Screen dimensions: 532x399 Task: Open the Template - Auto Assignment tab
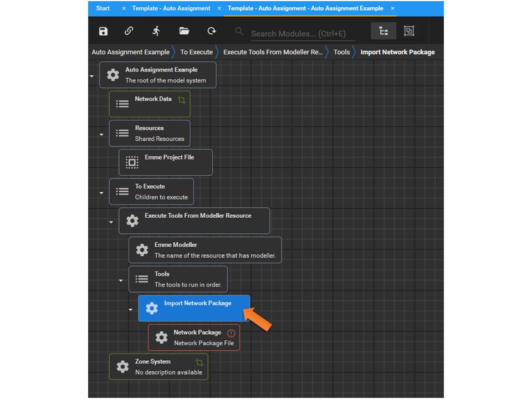coord(170,8)
